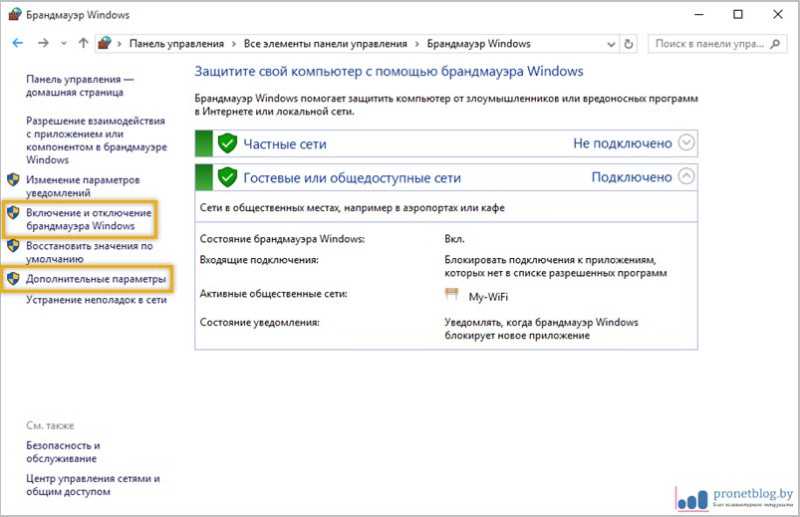Screen dimensions: 800x517
Task: Click Активные общественные сети label
Action: coord(273,294)
